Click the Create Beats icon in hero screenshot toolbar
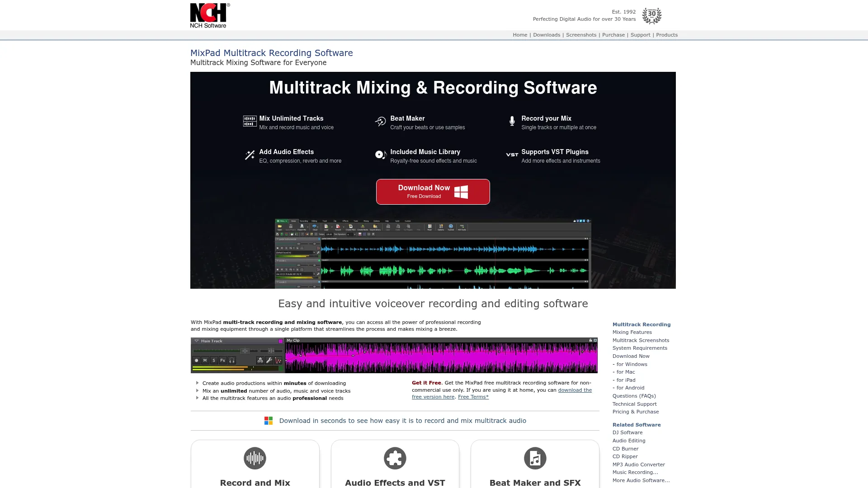Viewport: 868px width, 488px height. pyautogui.click(x=363, y=227)
